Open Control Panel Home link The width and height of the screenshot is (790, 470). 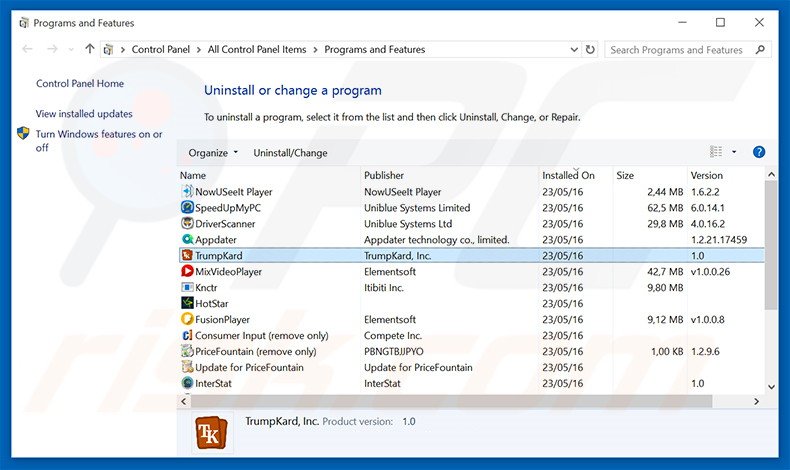(x=80, y=84)
